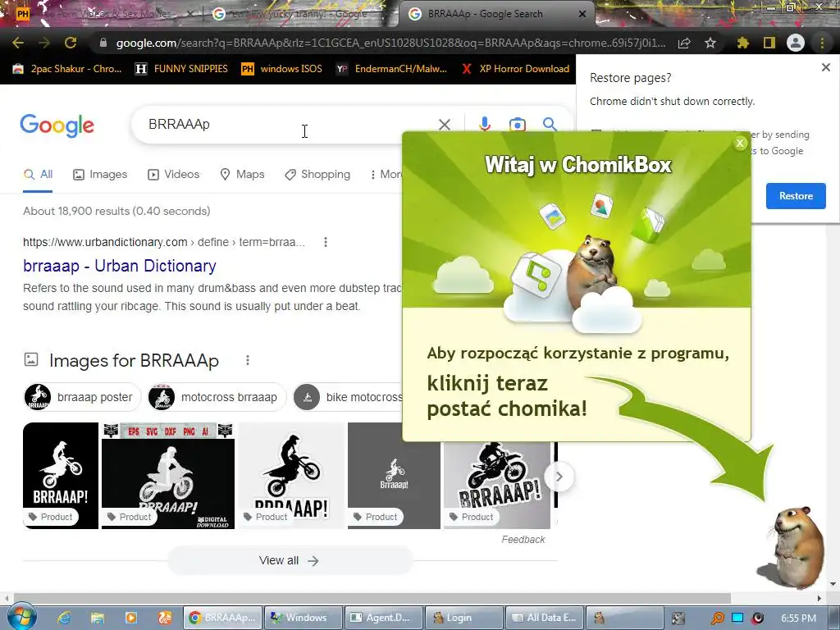Open options for the Urban Dictionary result
This screenshot has height=630, width=840.
tap(325, 242)
